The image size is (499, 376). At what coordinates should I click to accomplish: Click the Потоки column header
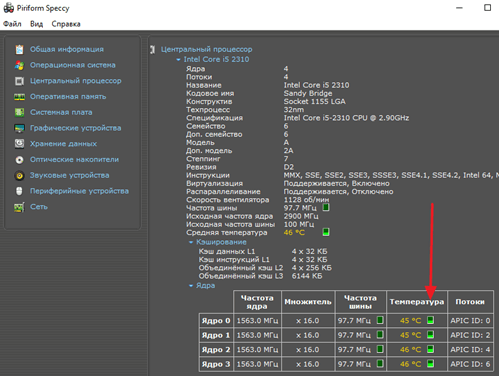coord(470,302)
